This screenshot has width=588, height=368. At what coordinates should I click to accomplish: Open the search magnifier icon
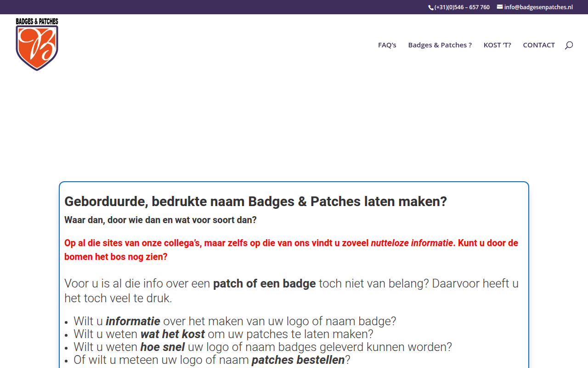pyautogui.click(x=569, y=45)
